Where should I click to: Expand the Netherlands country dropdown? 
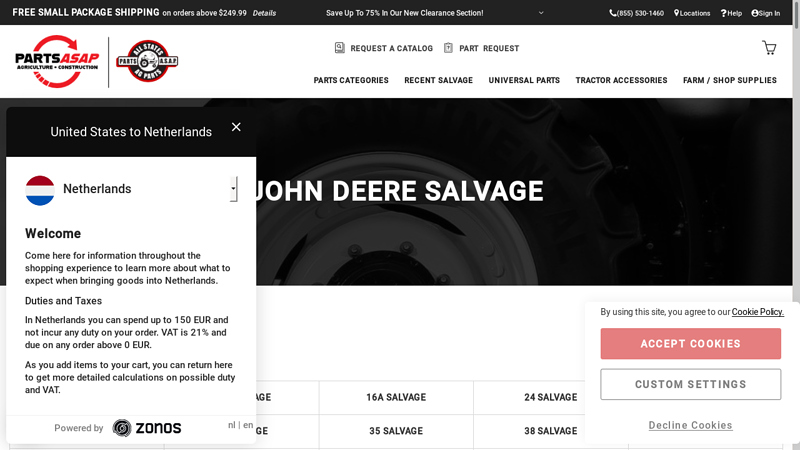pos(233,188)
